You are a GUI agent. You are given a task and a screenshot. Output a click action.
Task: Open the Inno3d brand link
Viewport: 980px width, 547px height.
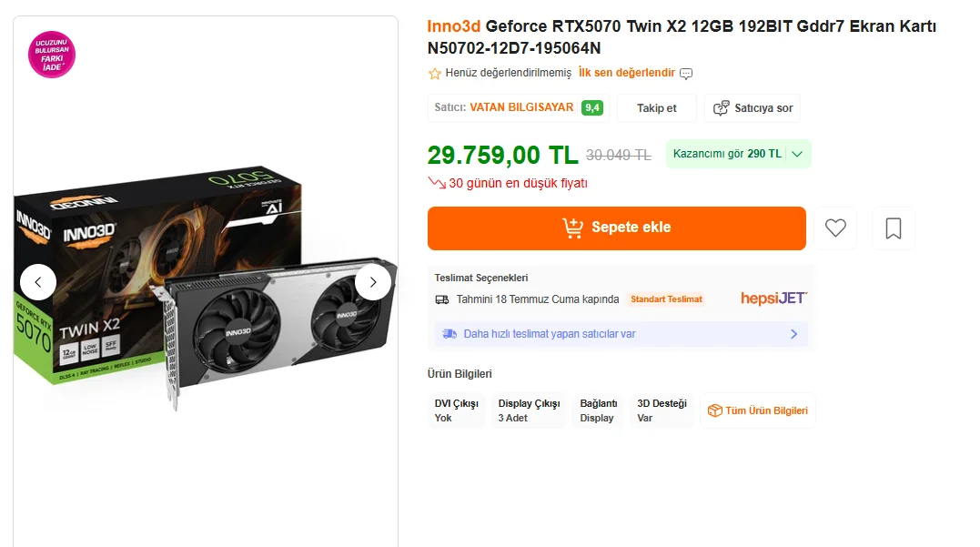453,25
